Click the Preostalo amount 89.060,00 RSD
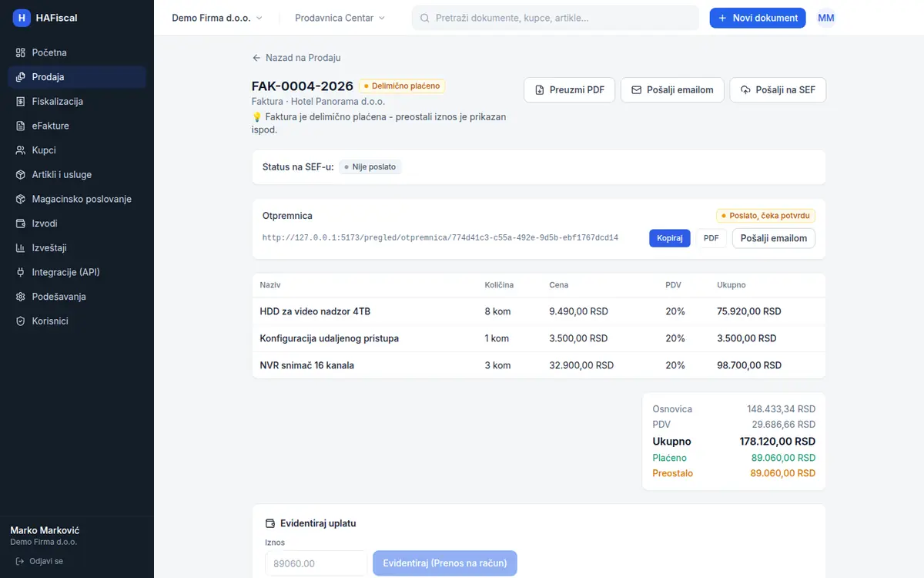The width and height of the screenshot is (924, 578). [783, 473]
